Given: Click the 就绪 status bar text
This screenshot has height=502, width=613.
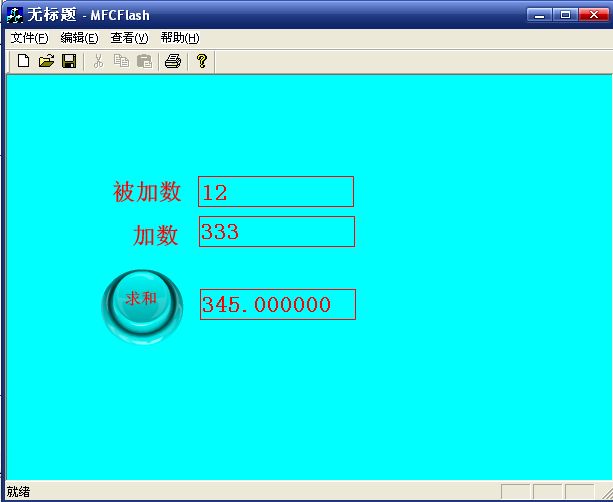Looking at the screenshot, I should point(18,491).
